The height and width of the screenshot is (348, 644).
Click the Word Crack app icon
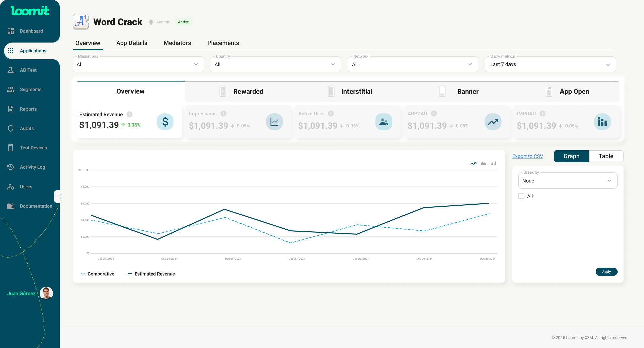click(x=81, y=22)
